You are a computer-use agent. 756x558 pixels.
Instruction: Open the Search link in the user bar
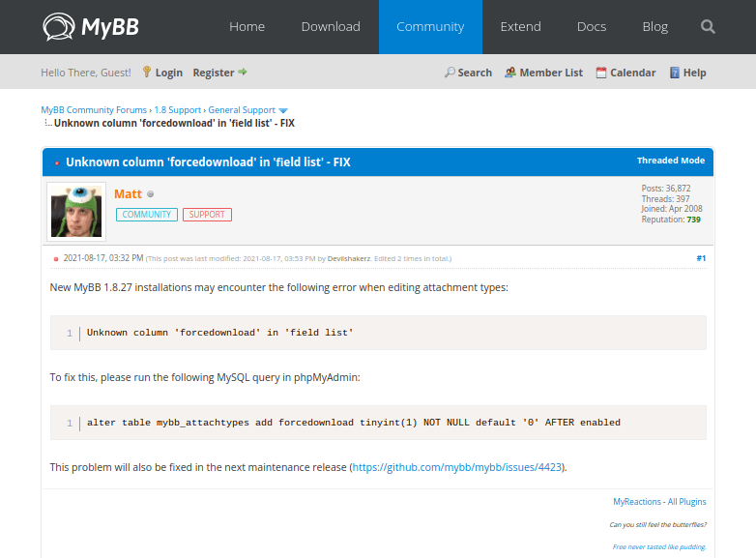[475, 73]
